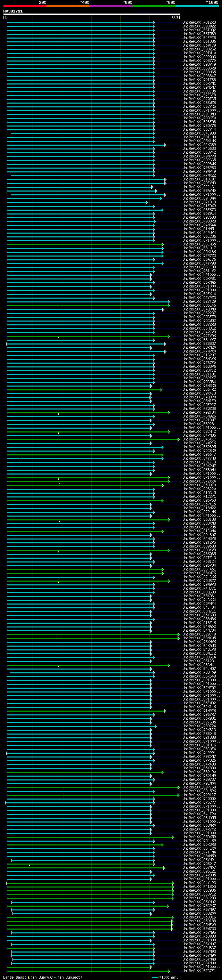Select UniRef100_A9TWJ0 label
Viewport: 222px width, 980px height.
[199, 53]
